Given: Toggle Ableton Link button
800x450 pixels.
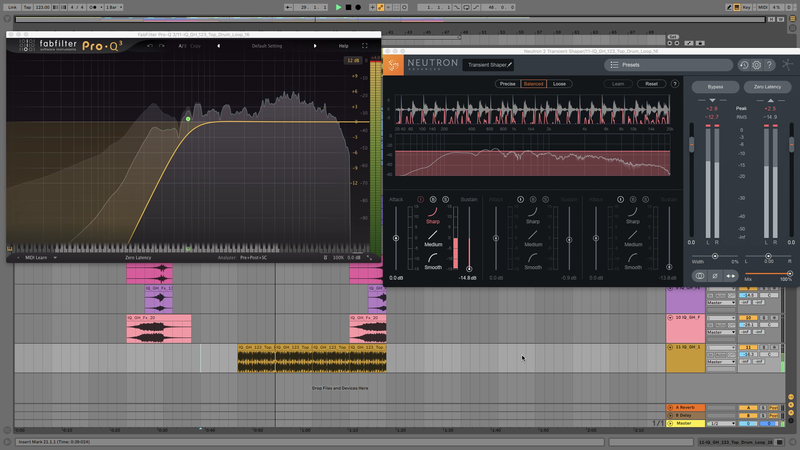Looking at the screenshot, I should coord(12,7).
